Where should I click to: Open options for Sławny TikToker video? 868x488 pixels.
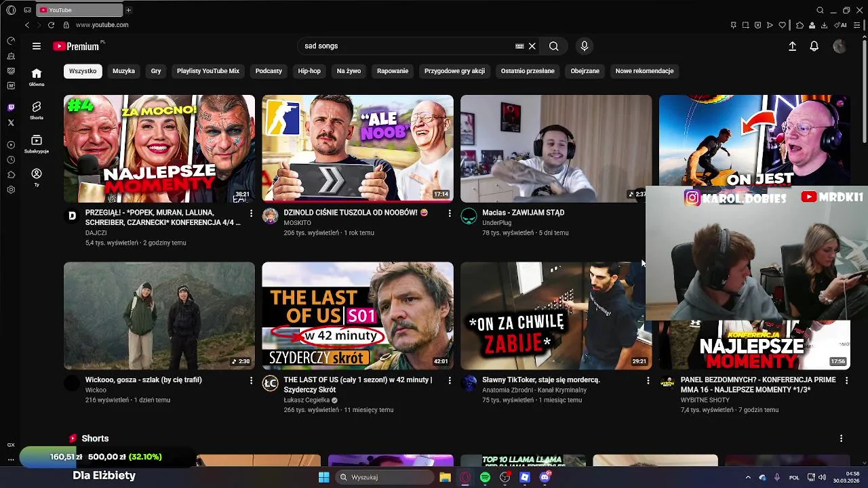click(x=648, y=381)
